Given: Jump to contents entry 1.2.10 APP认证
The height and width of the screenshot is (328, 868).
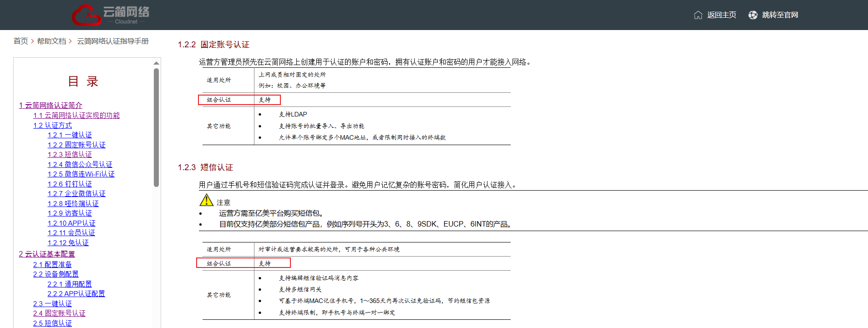Looking at the screenshot, I should 71,223.
